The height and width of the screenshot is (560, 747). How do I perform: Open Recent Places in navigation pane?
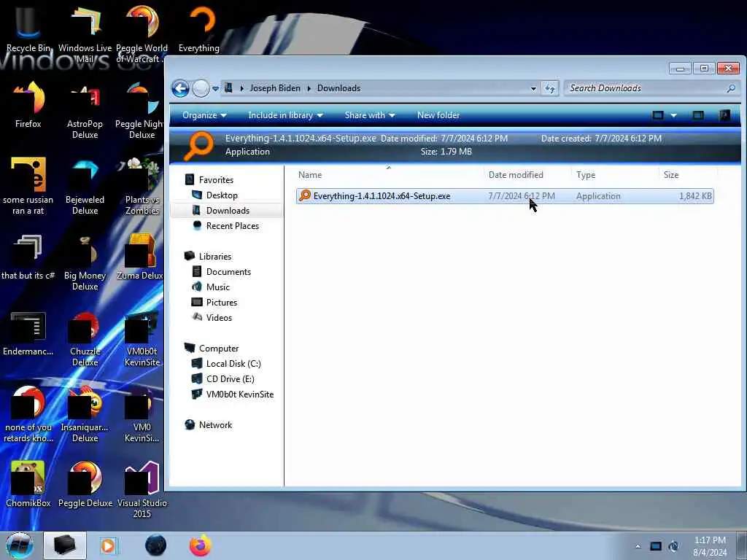[233, 226]
